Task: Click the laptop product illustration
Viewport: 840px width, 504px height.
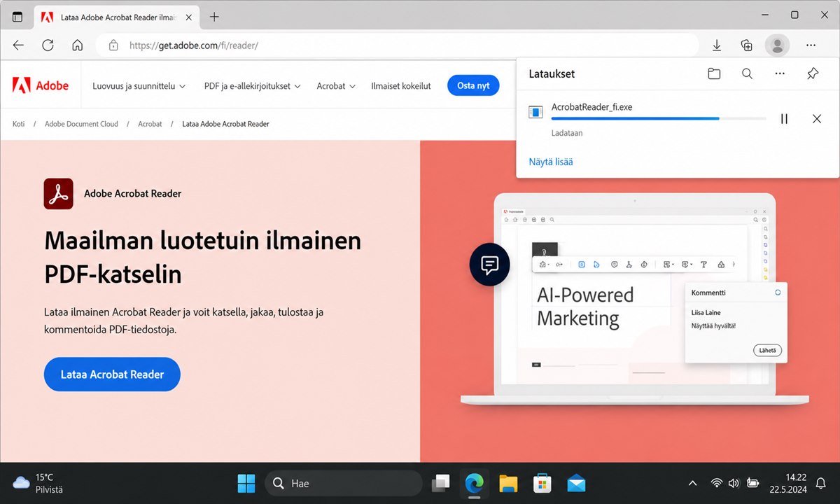Action: pos(636,299)
